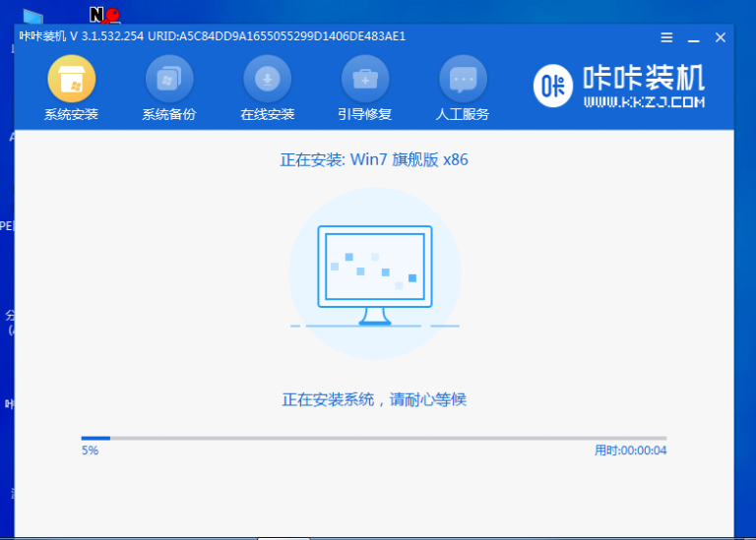Open the 在线安装 download icon
756x540 pixels.
point(267,78)
